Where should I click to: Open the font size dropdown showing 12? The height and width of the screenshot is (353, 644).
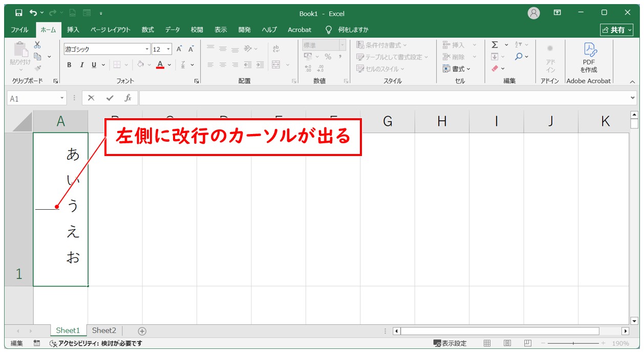point(169,49)
